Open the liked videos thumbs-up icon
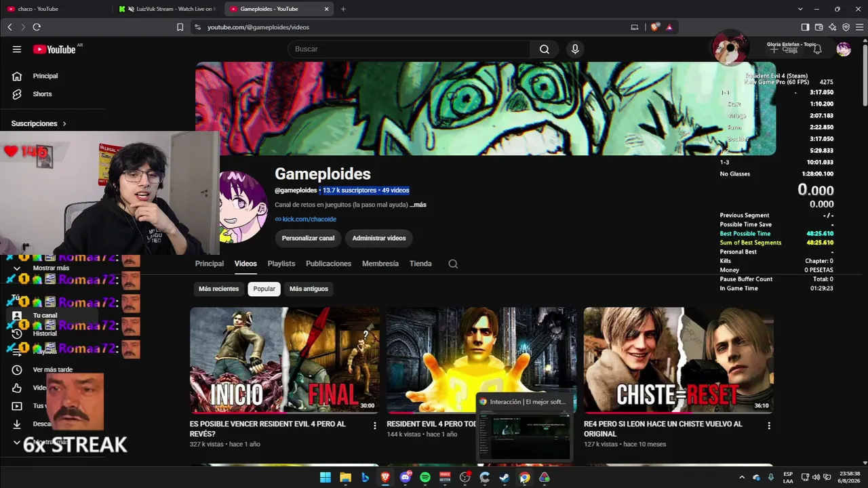 17,388
